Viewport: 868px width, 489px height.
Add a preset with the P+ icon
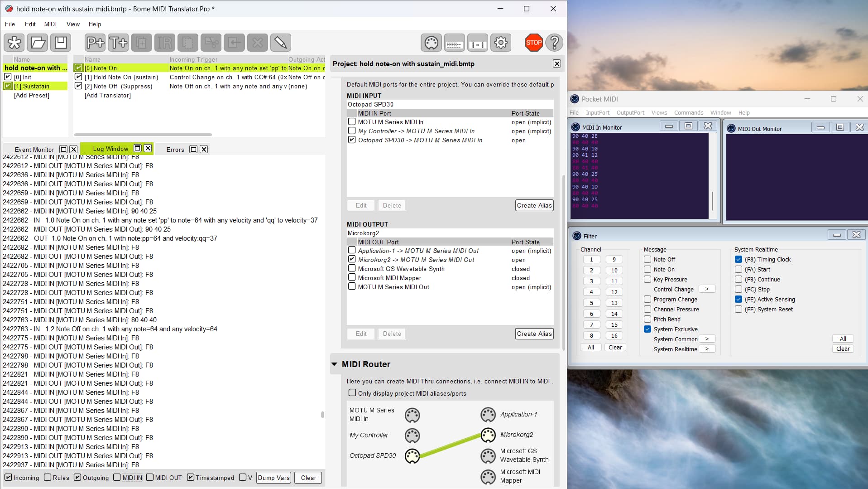point(95,43)
